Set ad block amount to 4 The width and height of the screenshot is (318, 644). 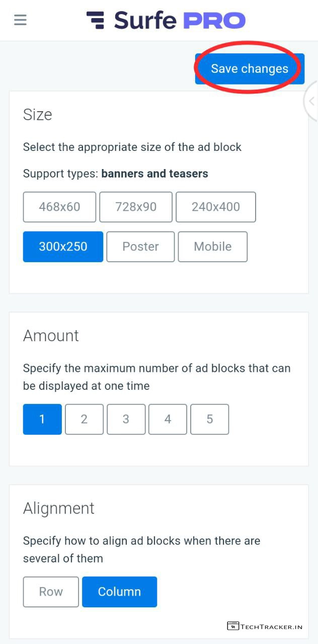click(x=168, y=419)
